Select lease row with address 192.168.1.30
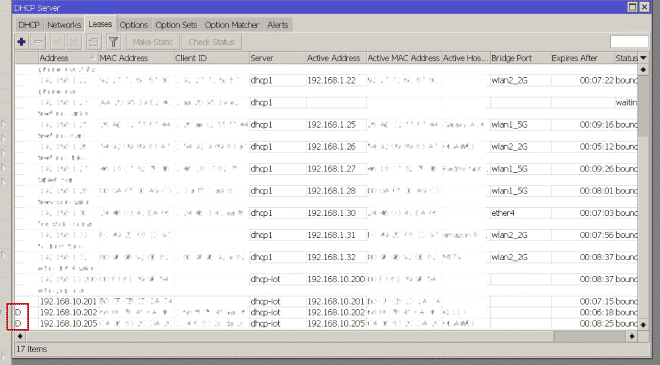The image size is (660, 365). click(x=326, y=213)
